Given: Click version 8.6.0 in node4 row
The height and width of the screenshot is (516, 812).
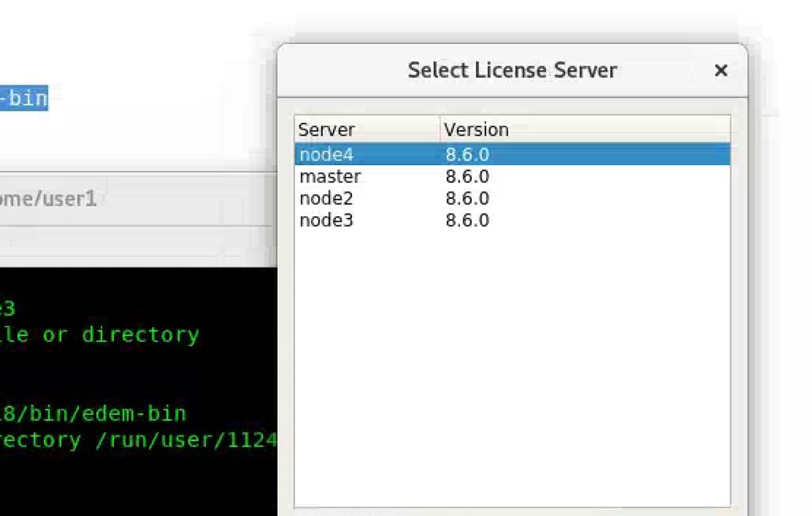Looking at the screenshot, I should coord(467,155).
